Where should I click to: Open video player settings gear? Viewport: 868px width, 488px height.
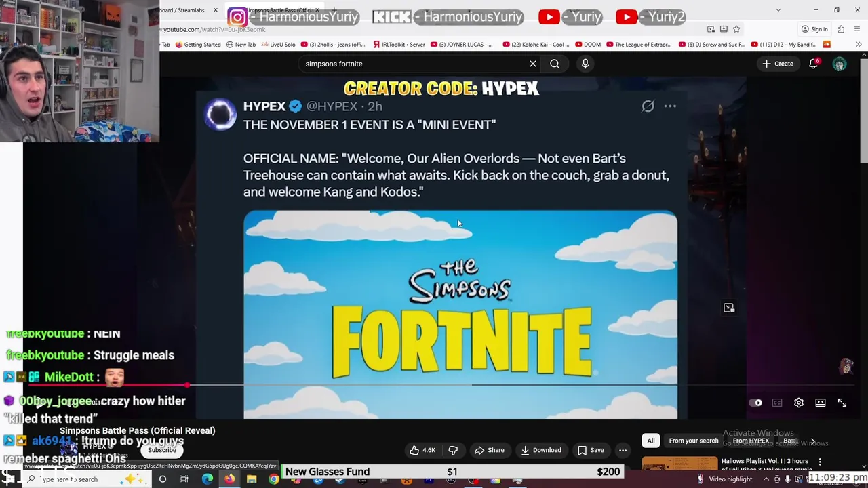tap(799, 403)
